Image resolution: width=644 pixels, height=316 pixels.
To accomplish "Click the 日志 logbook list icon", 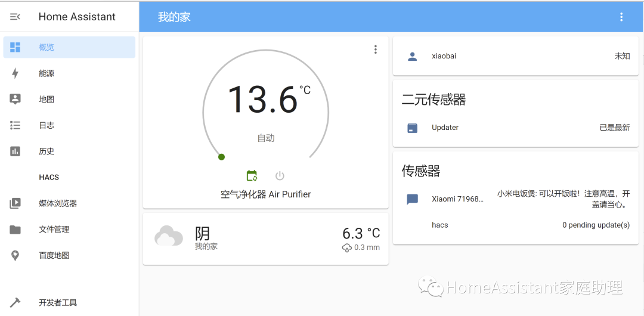I will (x=16, y=125).
